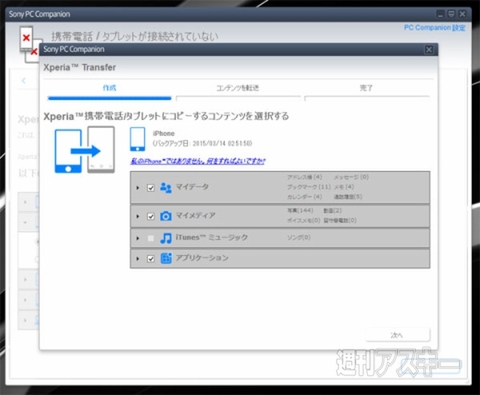
Task: Expand the マイメディア row
Action: click(x=138, y=216)
